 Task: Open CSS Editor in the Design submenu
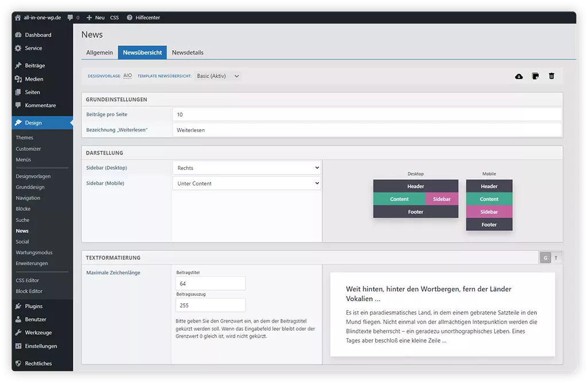[x=28, y=280]
